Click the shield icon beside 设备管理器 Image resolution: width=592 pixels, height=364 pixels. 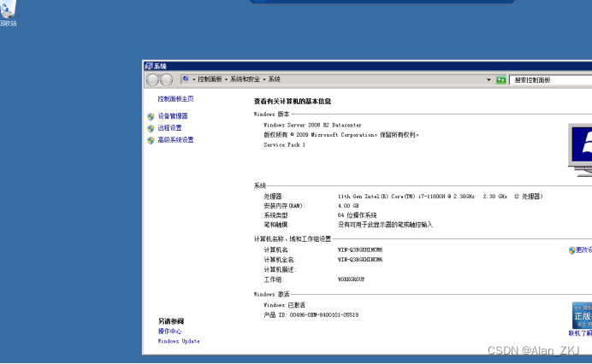[x=151, y=116]
